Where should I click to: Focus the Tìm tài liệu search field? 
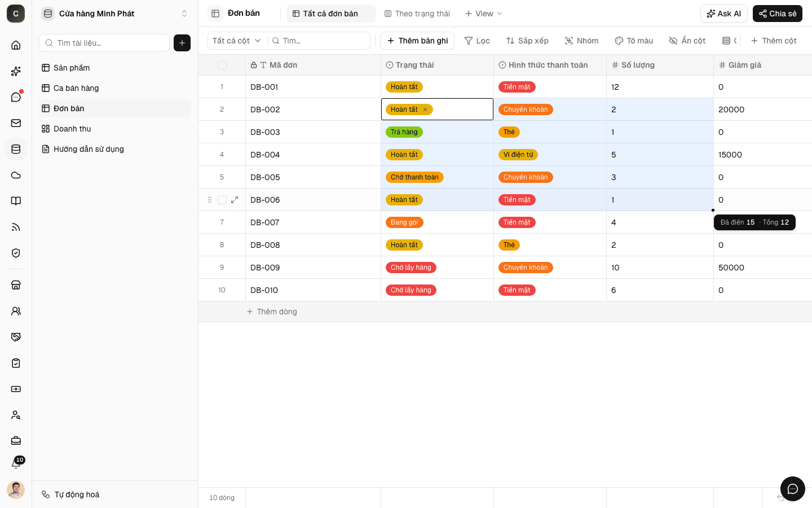(104, 43)
